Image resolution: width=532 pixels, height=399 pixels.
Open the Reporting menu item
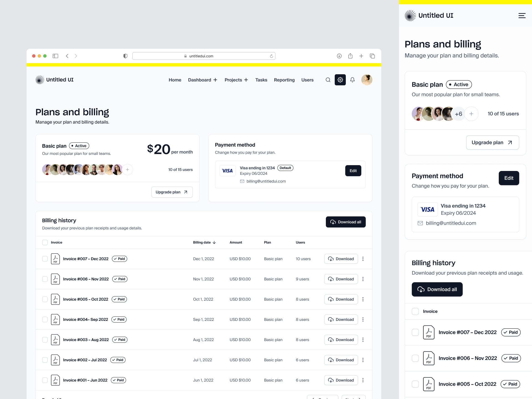(284, 80)
